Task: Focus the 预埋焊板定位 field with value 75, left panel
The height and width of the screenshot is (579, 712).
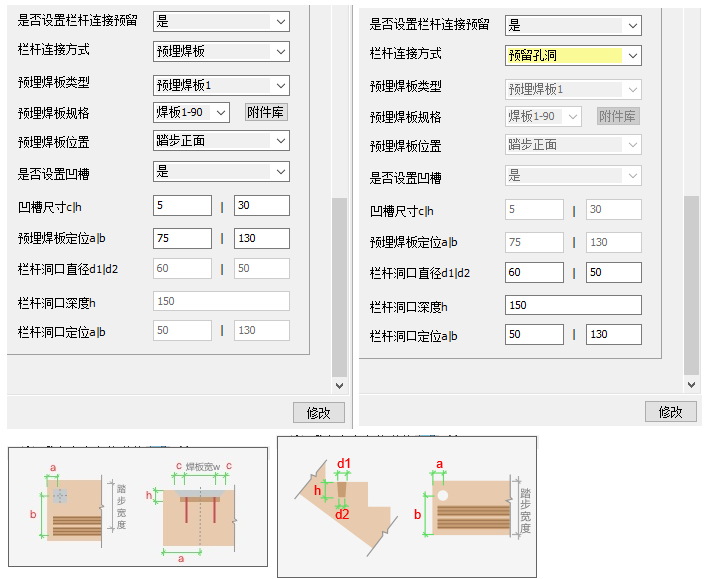Action: click(x=182, y=239)
